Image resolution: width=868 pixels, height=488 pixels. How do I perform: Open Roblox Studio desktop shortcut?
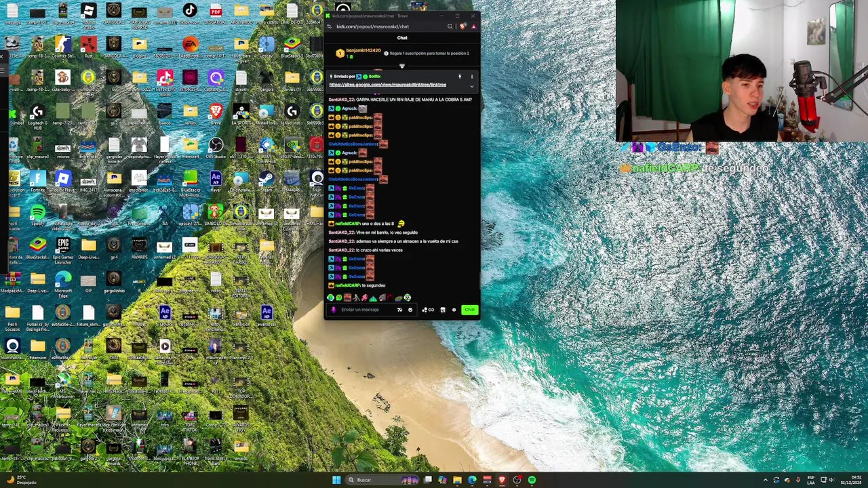pyautogui.click(x=88, y=15)
